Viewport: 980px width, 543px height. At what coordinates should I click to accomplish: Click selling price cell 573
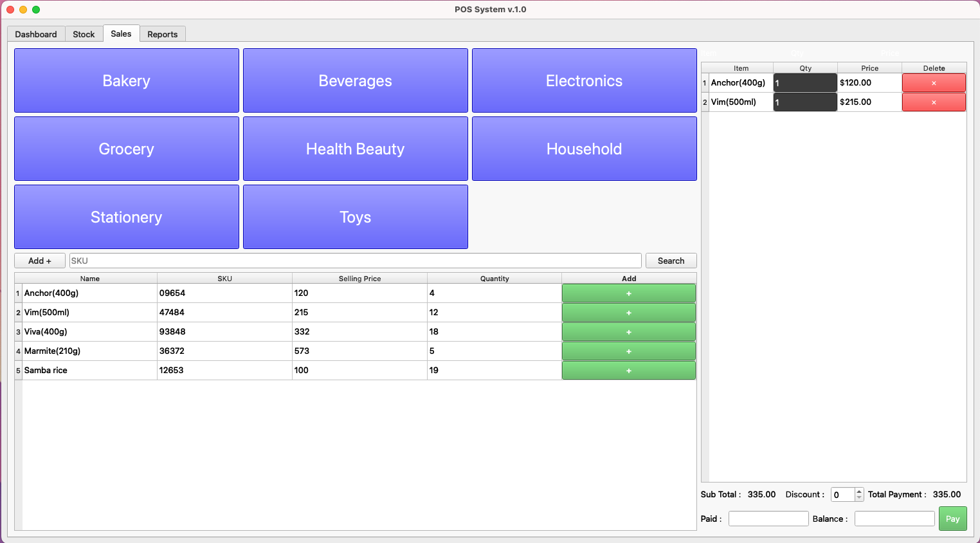(360, 351)
